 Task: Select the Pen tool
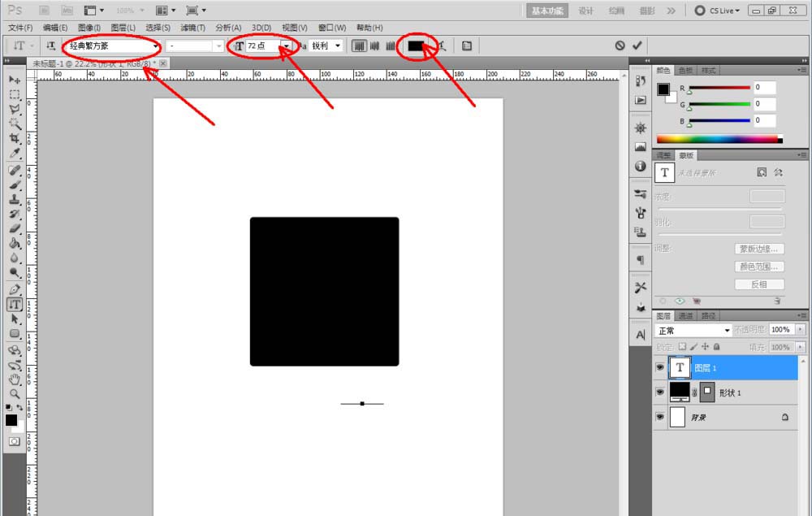pyautogui.click(x=15, y=289)
